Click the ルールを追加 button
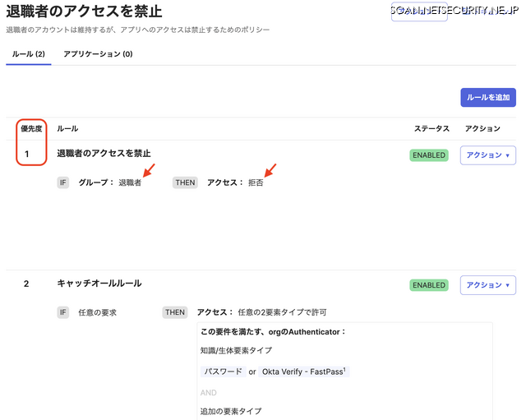The height and width of the screenshot is (420, 526). point(487,97)
